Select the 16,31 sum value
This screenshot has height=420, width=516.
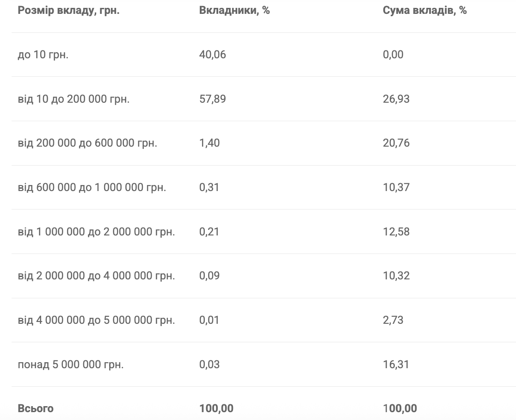pyautogui.click(x=396, y=364)
